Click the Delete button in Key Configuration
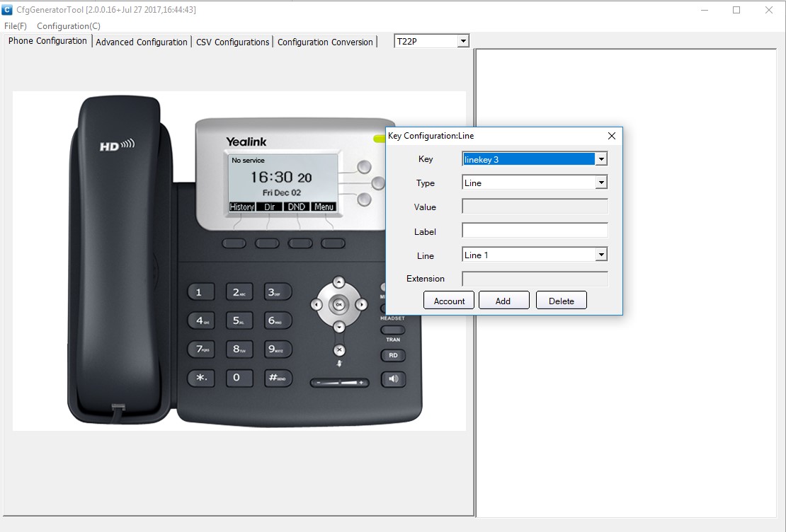This screenshot has width=786, height=532. click(x=561, y=301)
